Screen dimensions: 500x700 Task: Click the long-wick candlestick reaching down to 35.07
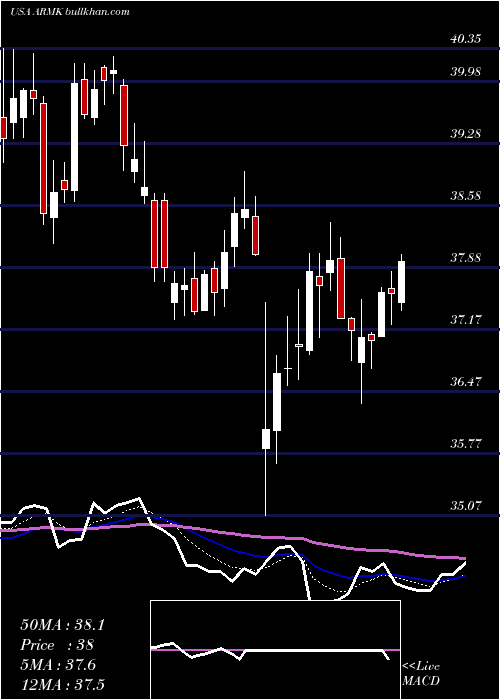(266, 409)
